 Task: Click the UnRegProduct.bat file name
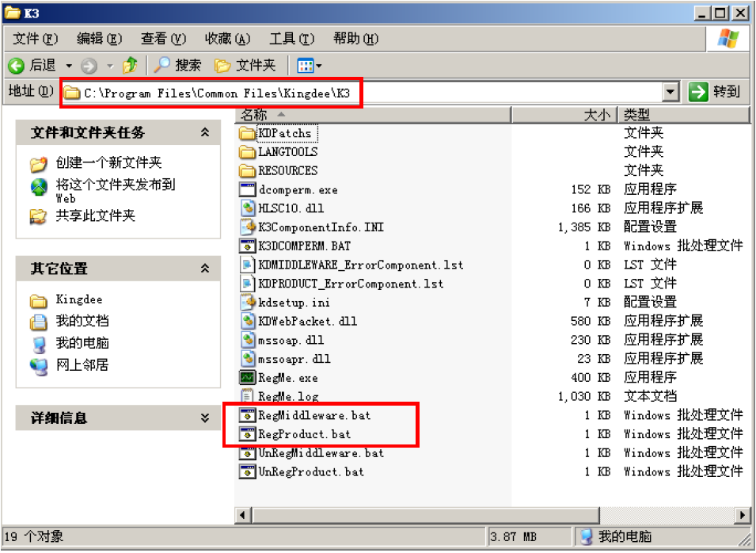click(x=311, y=472)
